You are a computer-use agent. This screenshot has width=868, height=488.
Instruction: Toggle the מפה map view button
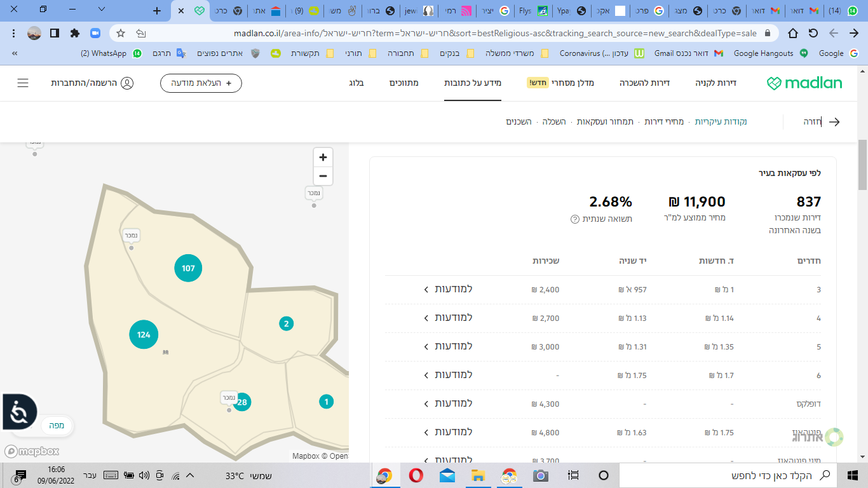click(57, 426)
